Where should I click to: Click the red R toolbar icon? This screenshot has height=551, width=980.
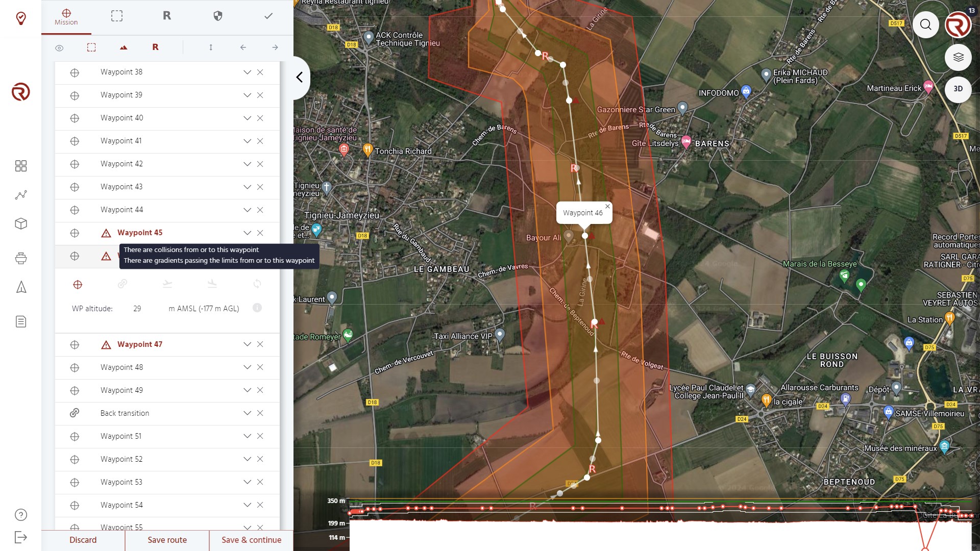[155, 47]
